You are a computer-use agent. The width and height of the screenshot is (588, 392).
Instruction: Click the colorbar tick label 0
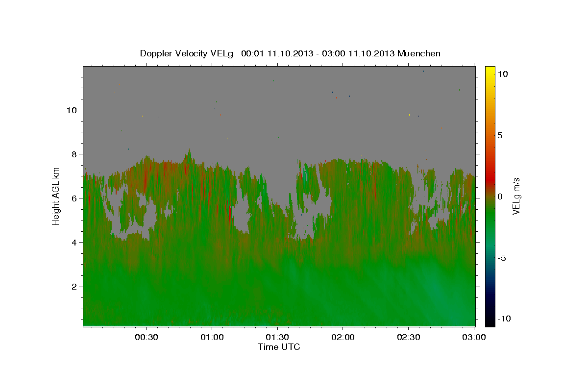(500, 196)
